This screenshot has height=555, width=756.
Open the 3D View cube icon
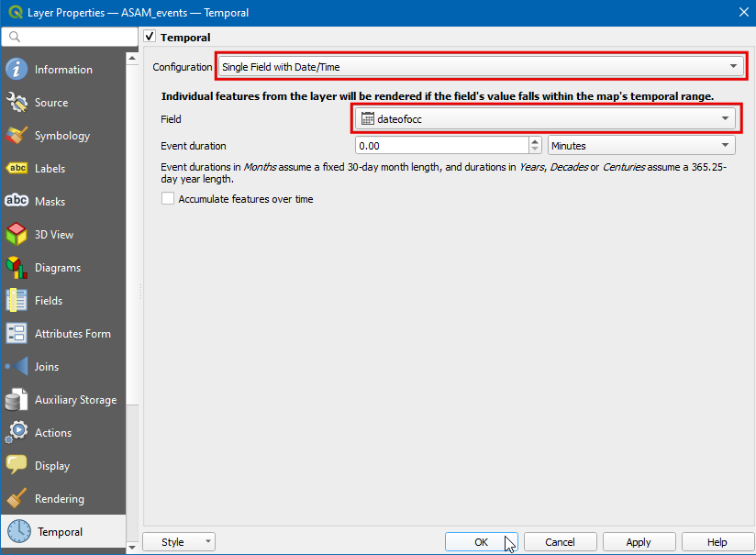(x=17, y=234)
